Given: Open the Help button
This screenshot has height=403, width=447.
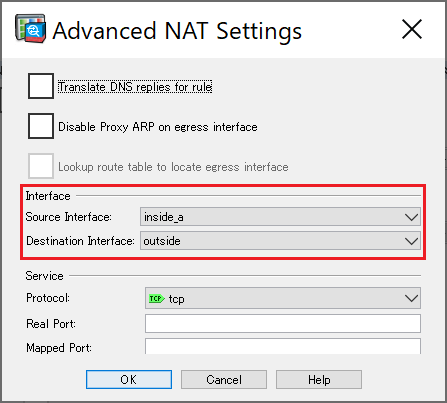Looking at the screenshot, I should [319, 379].
